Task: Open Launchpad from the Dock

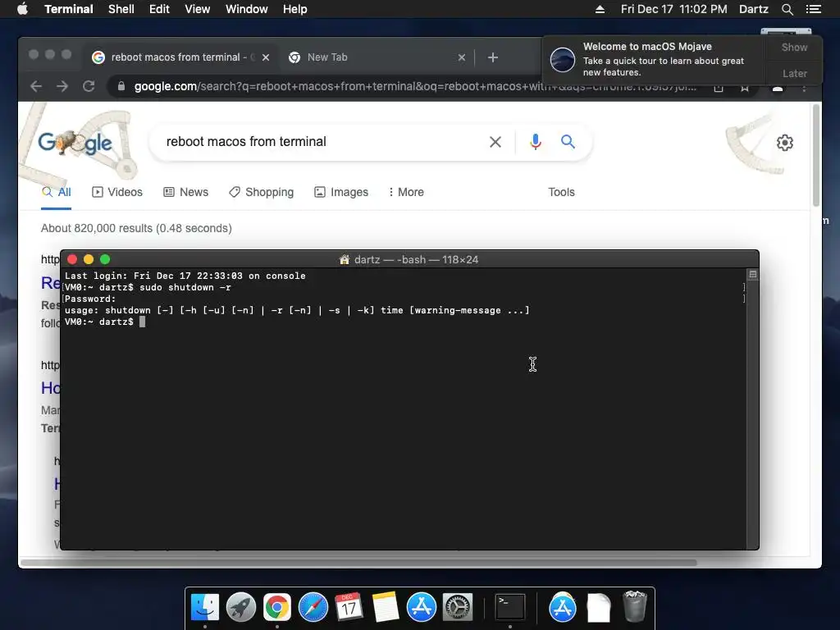Action: click(x=241, y=608)
